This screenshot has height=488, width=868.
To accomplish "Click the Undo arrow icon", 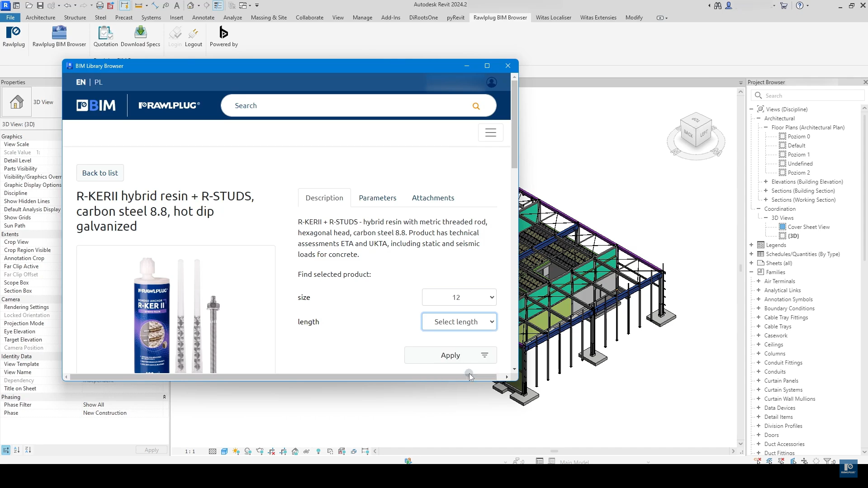I will coord(67,5).
